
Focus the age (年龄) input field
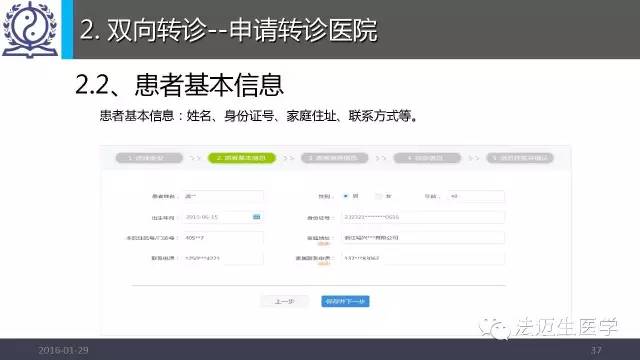[476, 196]
